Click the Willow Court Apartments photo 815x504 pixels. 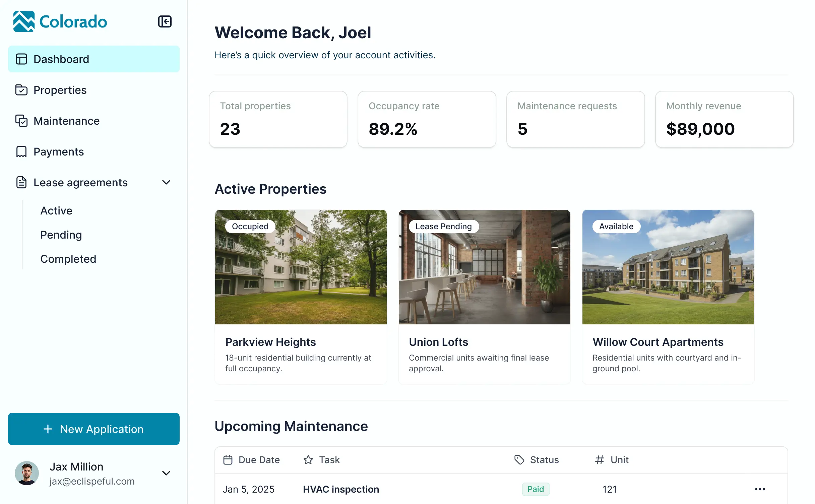(x=668, y=267)
